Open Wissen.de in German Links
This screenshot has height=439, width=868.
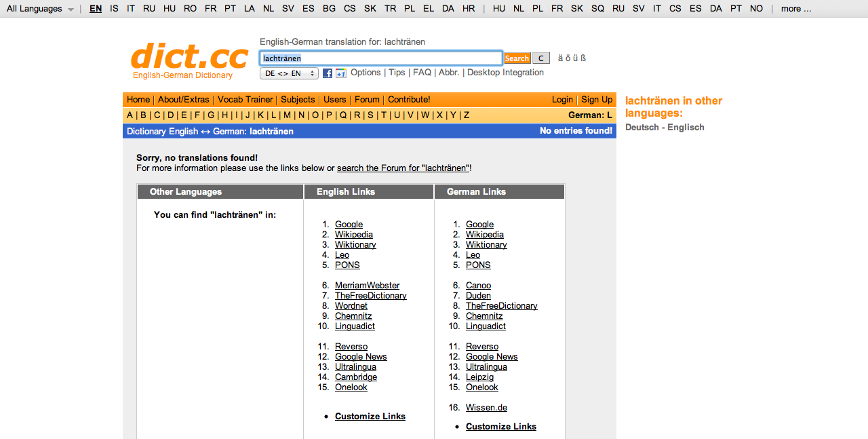click(486, 408)
